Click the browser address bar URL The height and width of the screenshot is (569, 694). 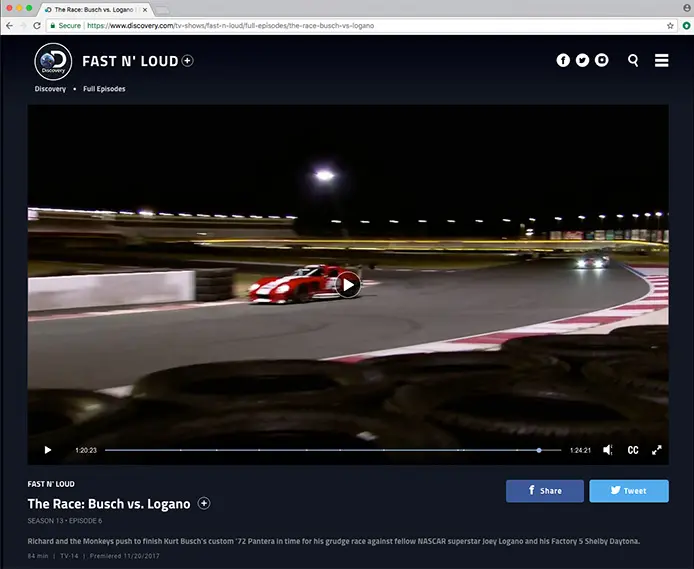pyautogui.click(x=231, y=26)
